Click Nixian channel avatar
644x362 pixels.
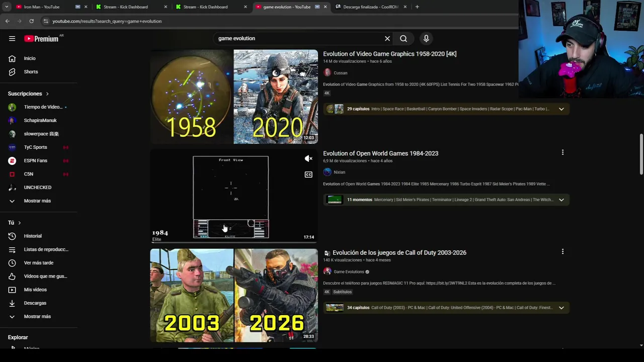(328, 172)
